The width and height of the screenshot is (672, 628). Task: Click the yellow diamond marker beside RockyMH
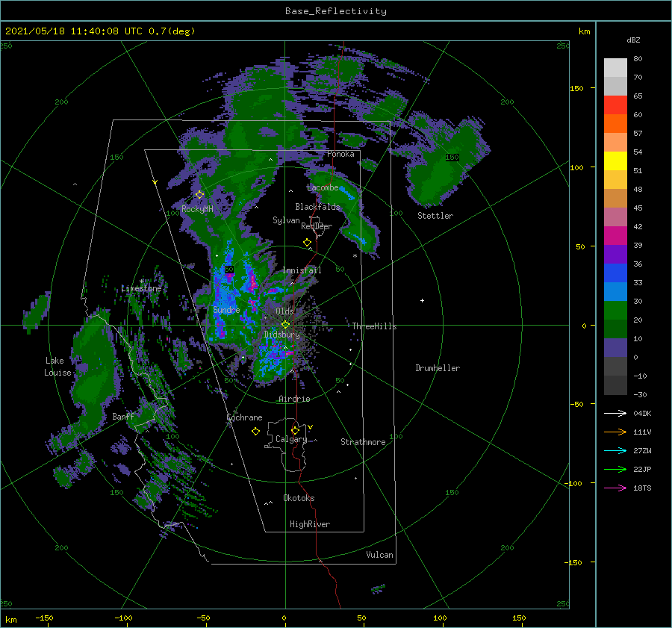coord(199,195)
